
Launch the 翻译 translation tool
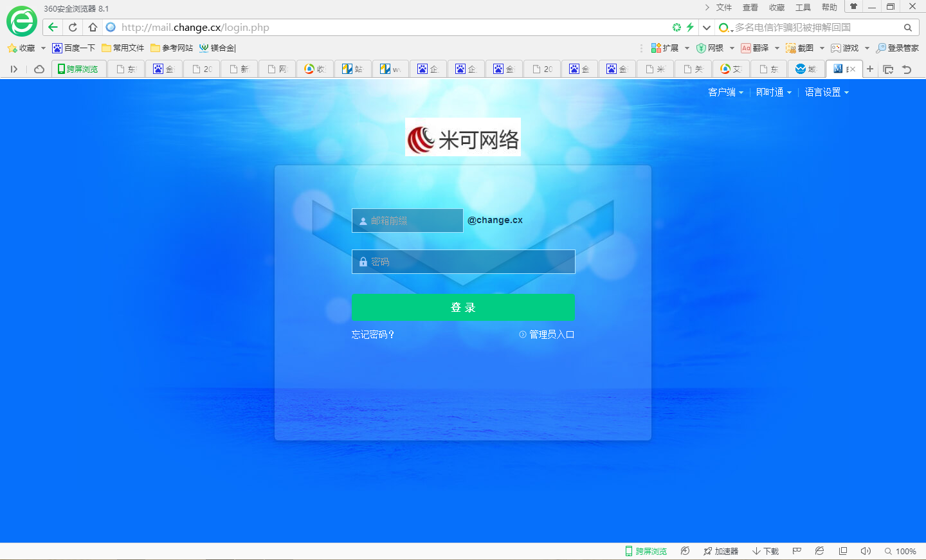click(759, 48)
